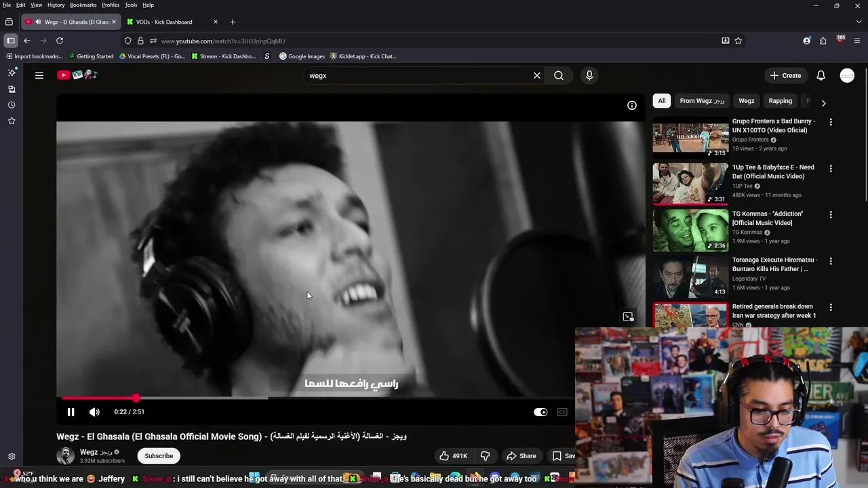Toggle the autoplay switch in the player

point(540,412)
